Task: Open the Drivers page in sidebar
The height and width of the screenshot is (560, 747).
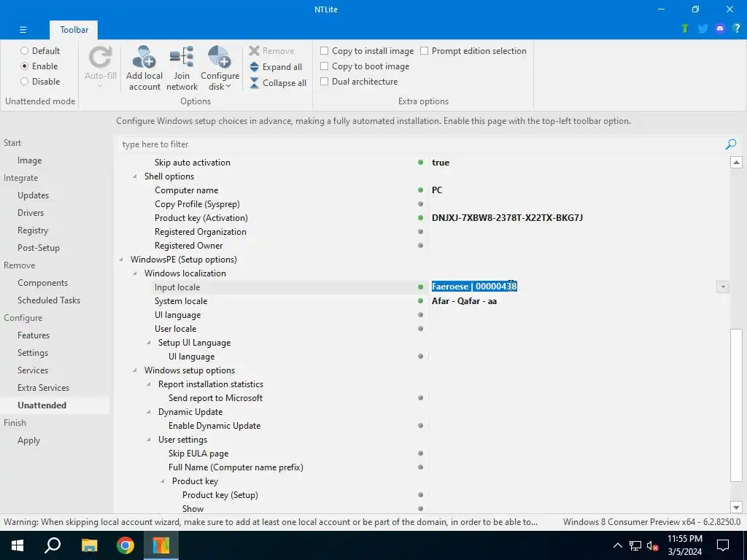Action: (x=31, y=213)
